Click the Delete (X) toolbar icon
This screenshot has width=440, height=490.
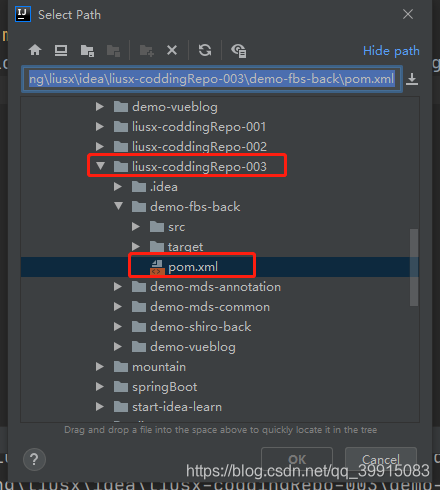click(x=172, y=50)
